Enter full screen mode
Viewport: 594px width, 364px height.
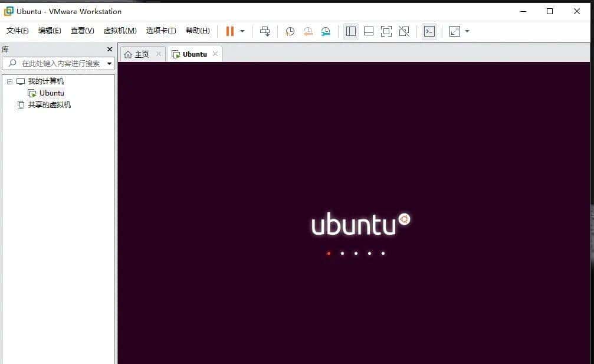386,31
